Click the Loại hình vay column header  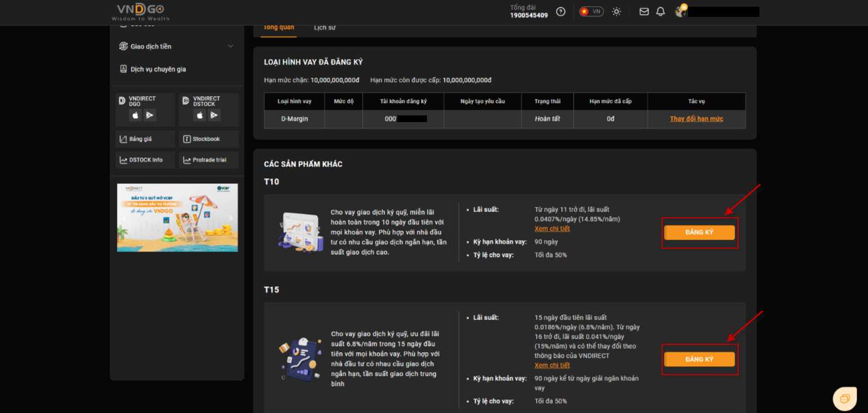click(294, 101)
